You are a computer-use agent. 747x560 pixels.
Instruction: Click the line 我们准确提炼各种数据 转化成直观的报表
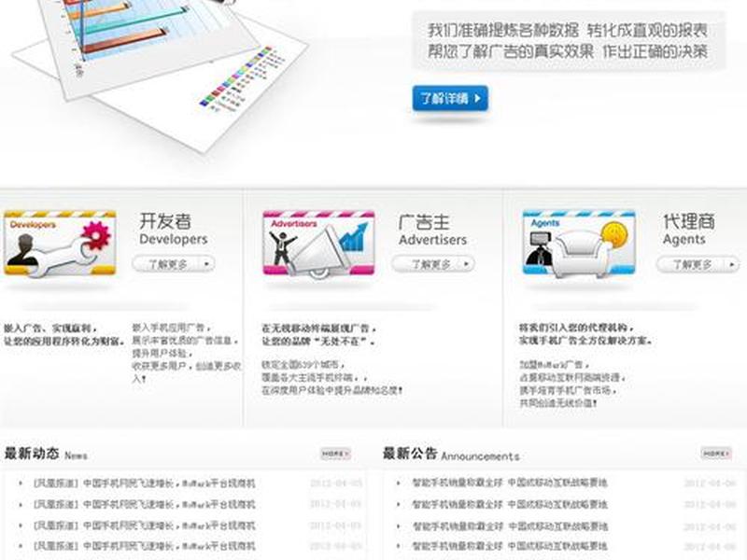coord(567,31)
